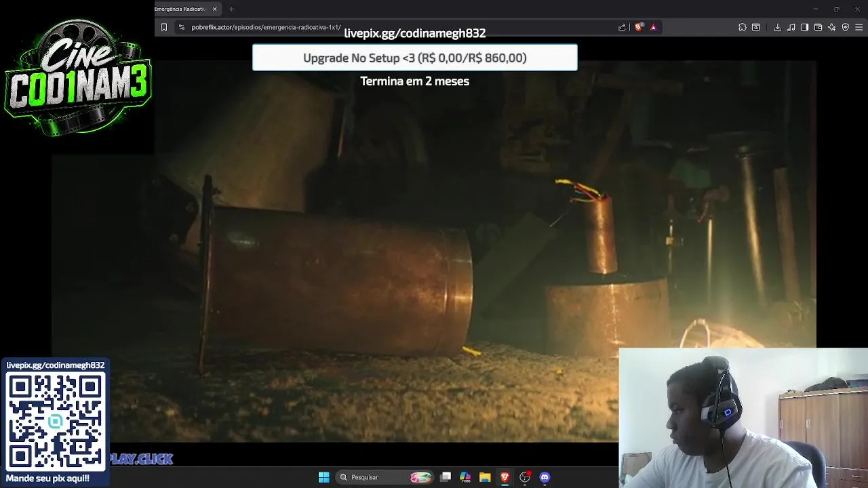Click the Upgrade No Setup donation goal bar
This screenshot has height=488, width=868.
coord(414,58)
